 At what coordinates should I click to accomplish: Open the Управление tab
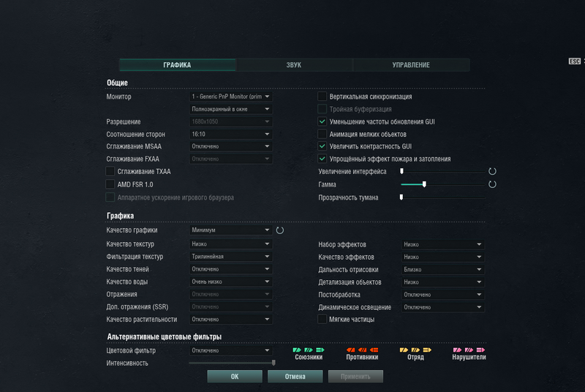(410, 65)
